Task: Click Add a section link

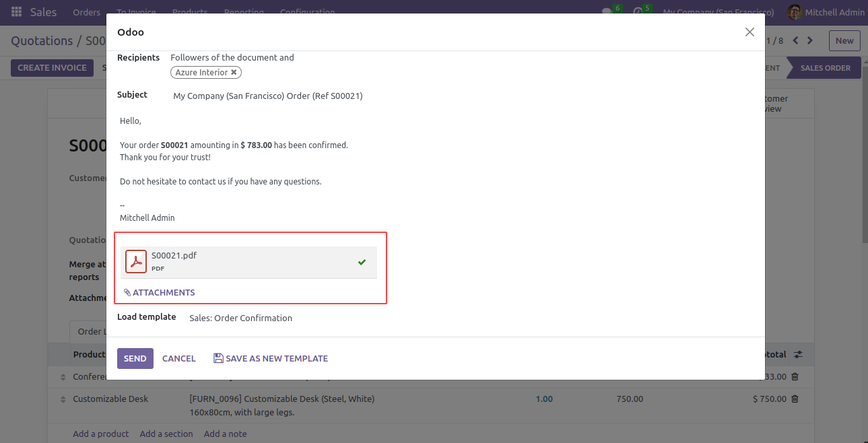Action: pyautogui.click(x=166, y=434)
